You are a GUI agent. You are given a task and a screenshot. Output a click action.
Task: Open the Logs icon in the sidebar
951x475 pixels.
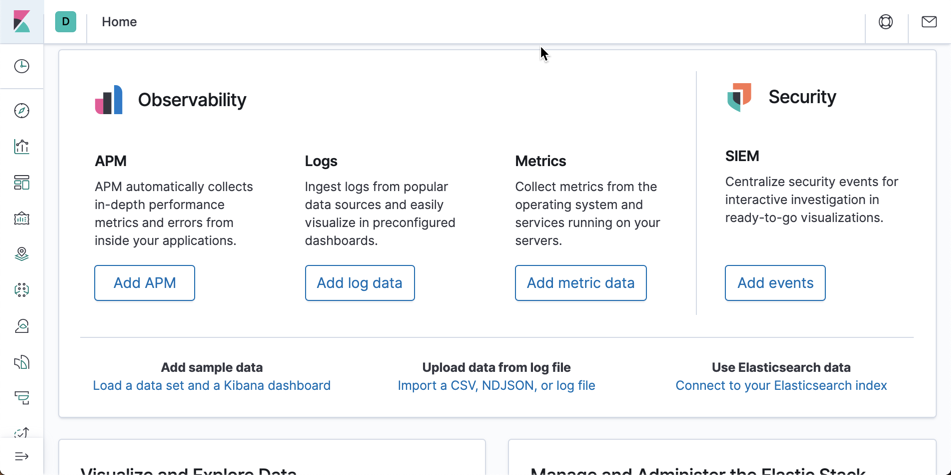click(22, 362)
